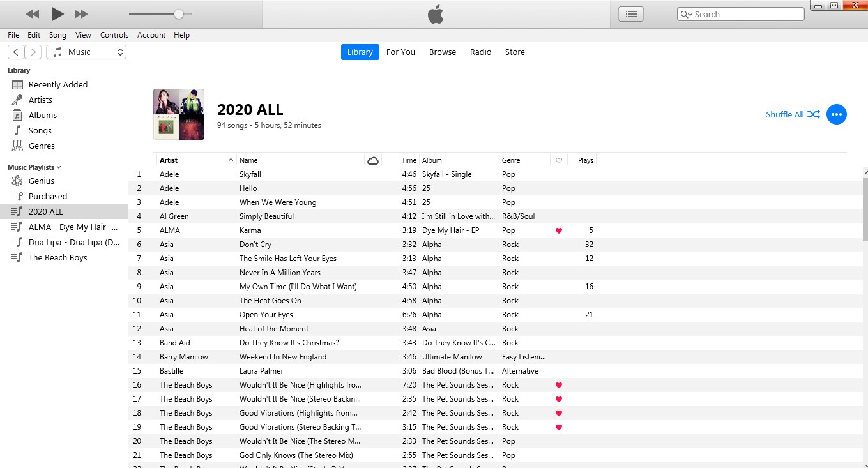
Task: Sort by the Name column header
Action: tap(300, 160)
